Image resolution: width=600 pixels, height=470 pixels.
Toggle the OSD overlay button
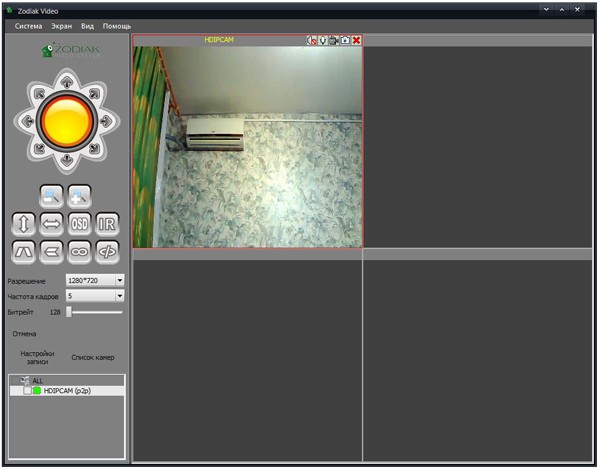pos(80,223)
